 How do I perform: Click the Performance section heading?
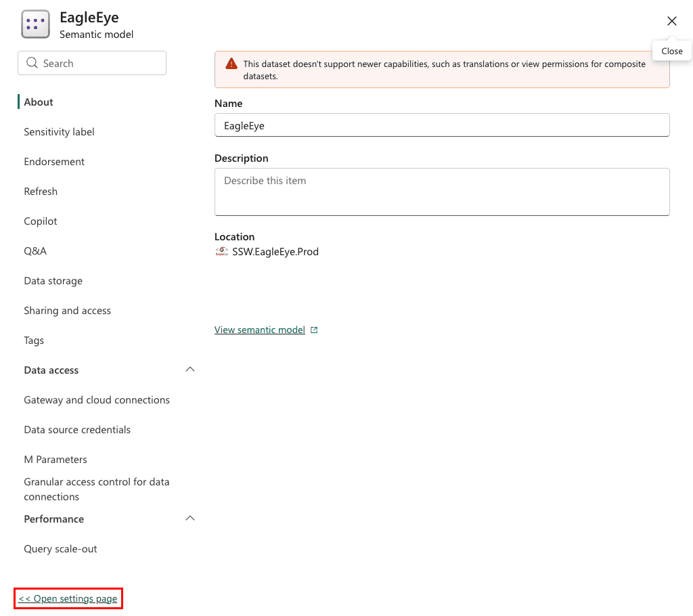(x=54, y=519)
